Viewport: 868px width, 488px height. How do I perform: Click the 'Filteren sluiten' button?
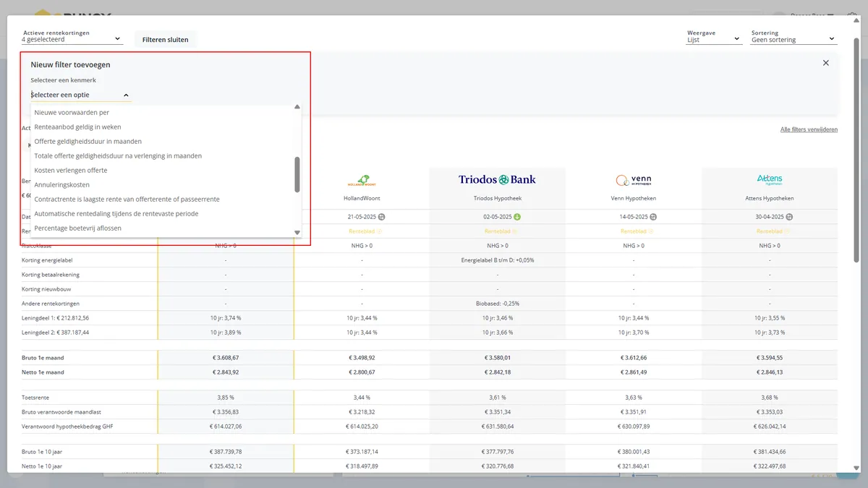pyautogui.click(x=165, y=40)
